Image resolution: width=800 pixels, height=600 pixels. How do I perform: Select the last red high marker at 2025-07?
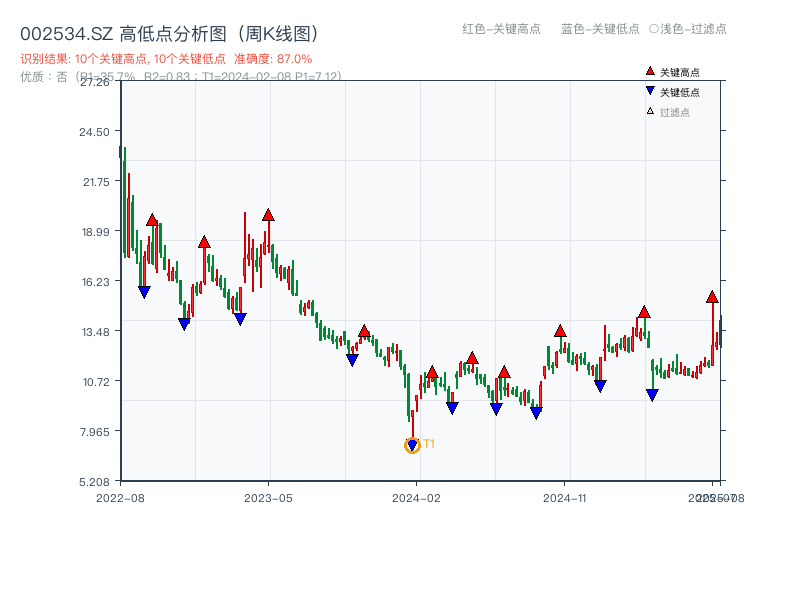(712, 296)
